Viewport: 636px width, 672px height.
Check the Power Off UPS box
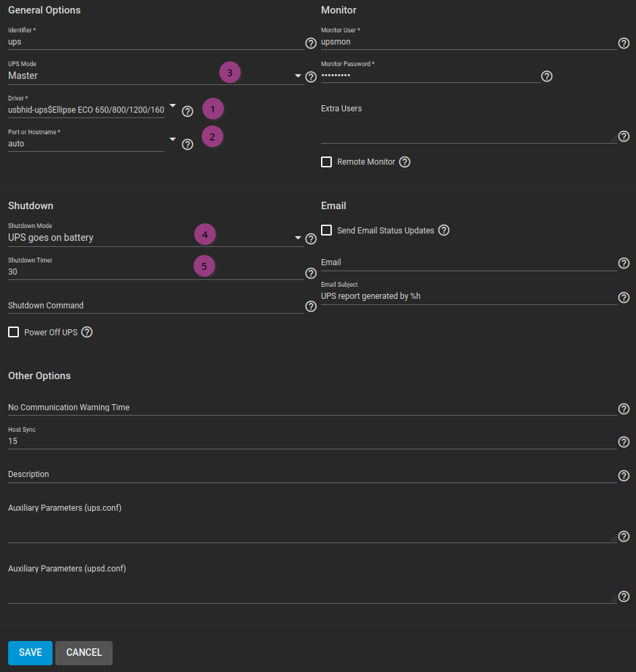(13, 332)
